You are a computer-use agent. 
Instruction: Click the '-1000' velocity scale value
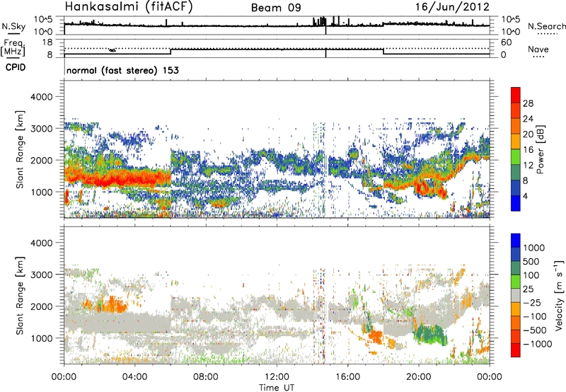tap(537, 344)
